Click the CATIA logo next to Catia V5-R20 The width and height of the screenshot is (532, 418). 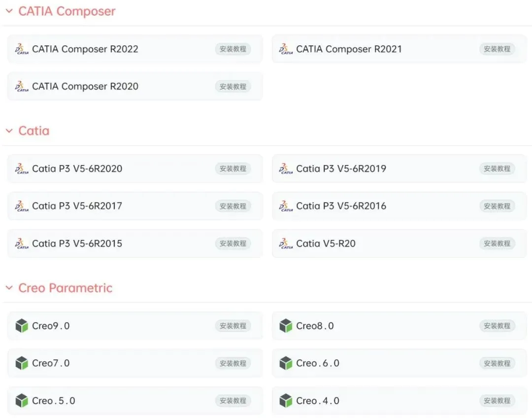tap(286, 244)
